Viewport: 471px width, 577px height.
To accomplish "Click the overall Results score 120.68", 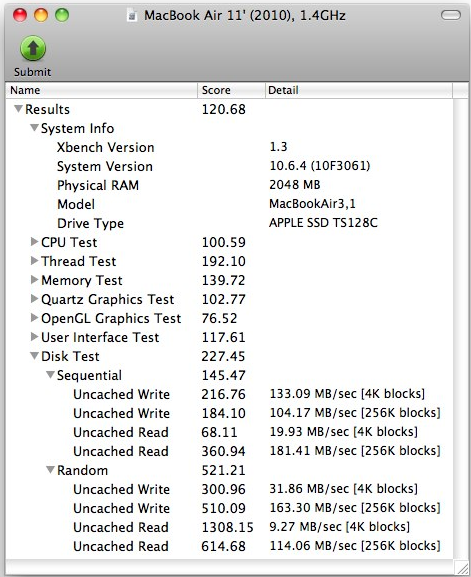I will pyautogui.click(x=223, y=109).
